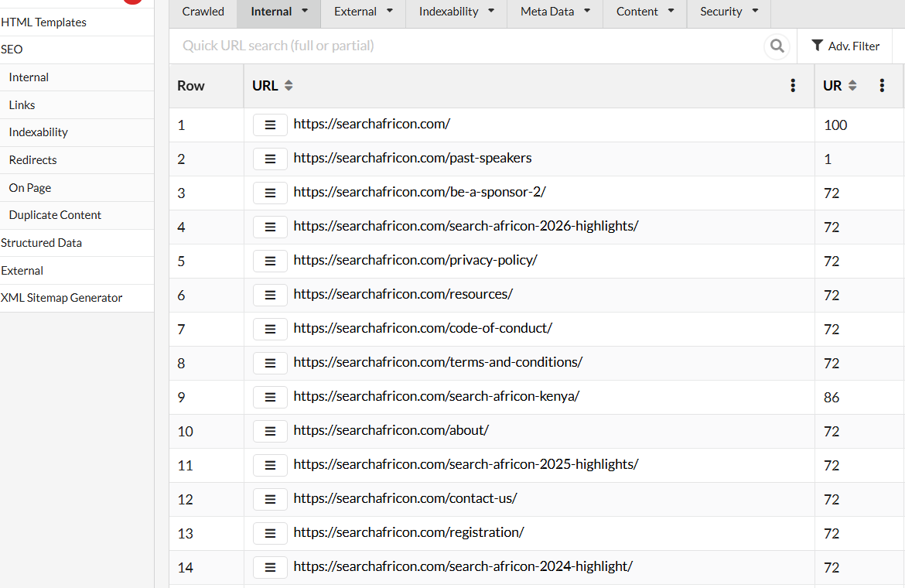
Task: Open Structured Data in the sidebar
Action: tap(77, 243)
